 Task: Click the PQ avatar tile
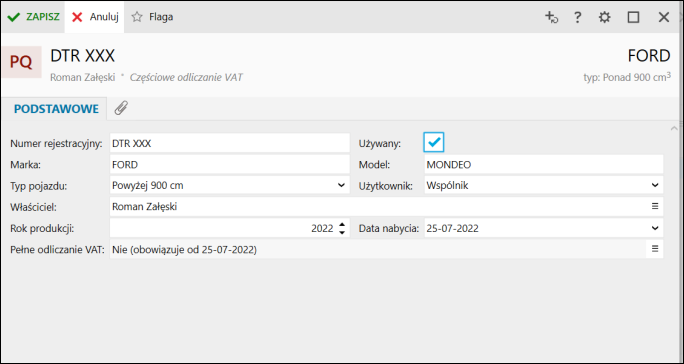21,62
